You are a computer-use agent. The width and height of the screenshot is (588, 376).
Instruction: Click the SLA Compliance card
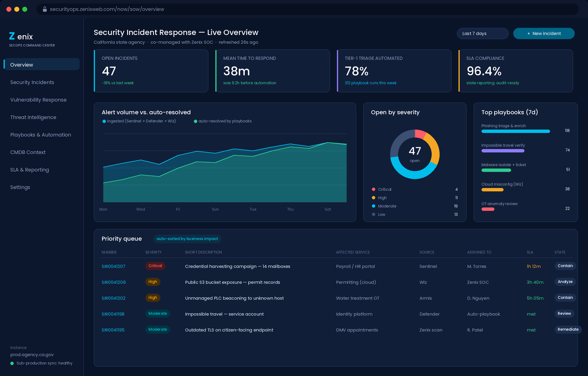516,71
